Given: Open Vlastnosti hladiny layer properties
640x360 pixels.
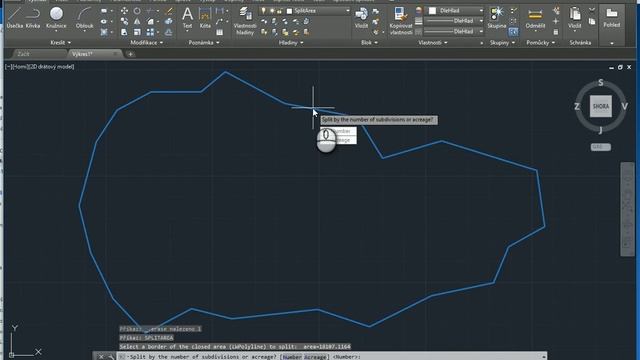Looking at the screenshot, I should [x=245, y=21].
